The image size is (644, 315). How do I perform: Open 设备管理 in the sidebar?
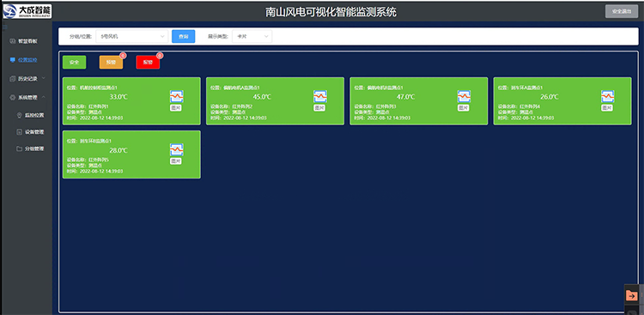[30, 132]
